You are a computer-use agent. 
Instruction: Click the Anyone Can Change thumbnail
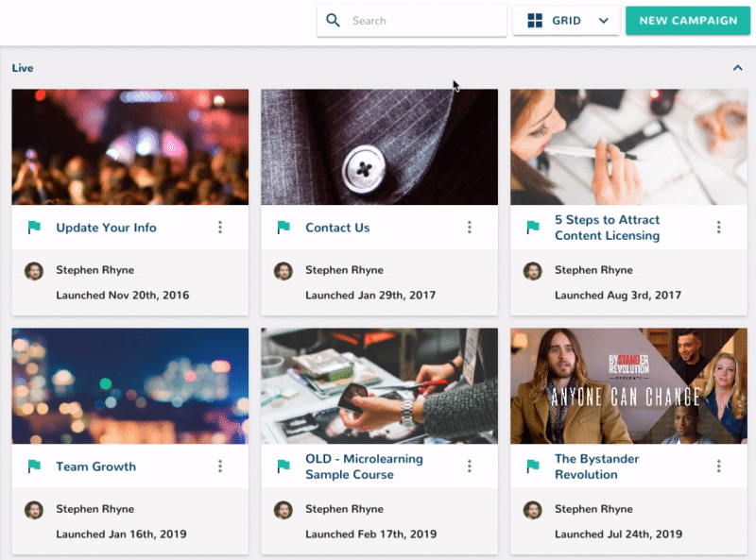click(628, 386)
